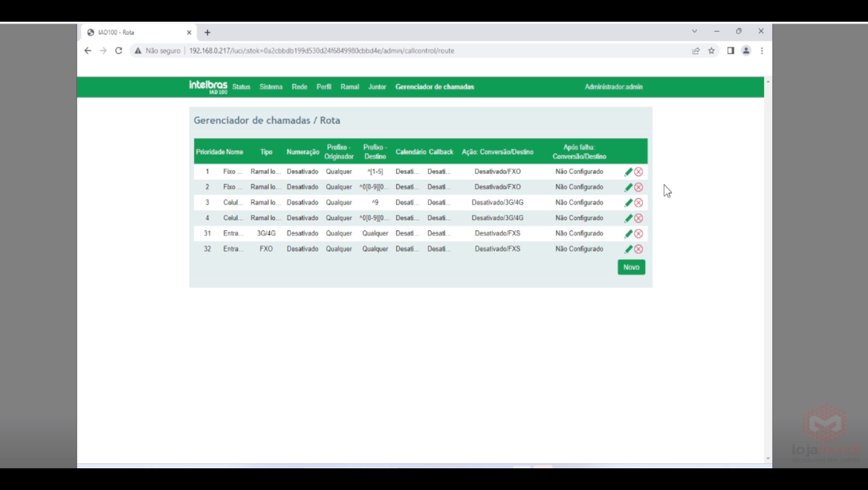Click the Callback column header

click(x=441, y=152)
